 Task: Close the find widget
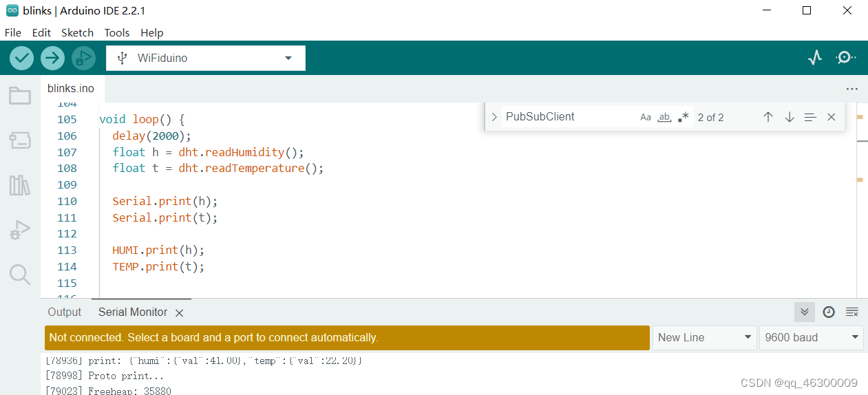pyautogui.click(x=832, y=117)
